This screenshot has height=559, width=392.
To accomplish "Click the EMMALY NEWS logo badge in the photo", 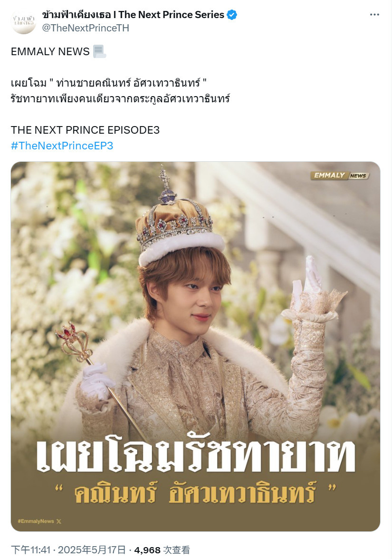I will click(340, 176).
